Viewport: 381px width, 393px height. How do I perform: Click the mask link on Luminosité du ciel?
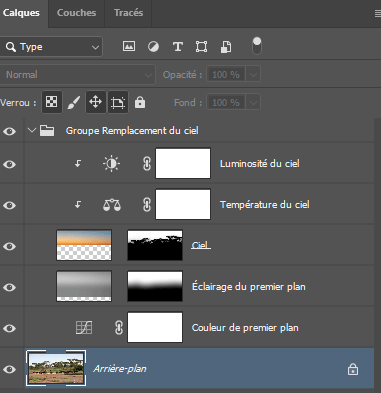coord(147,164)
